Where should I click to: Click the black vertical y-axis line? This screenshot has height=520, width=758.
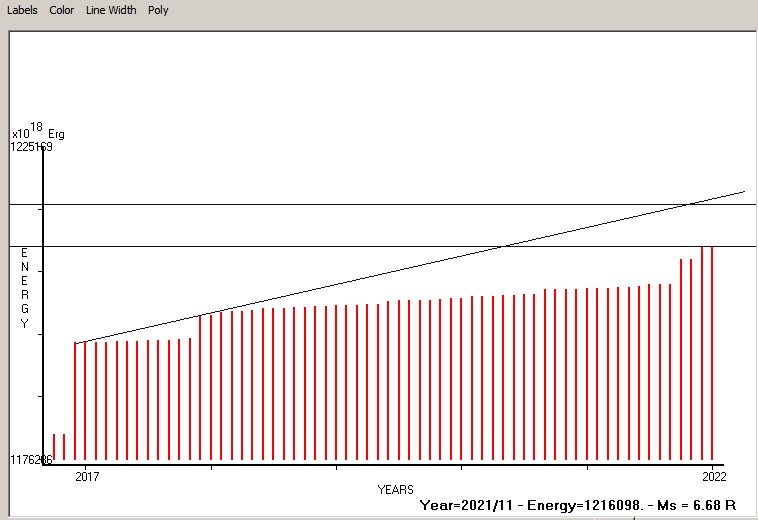tap(43, 300)
